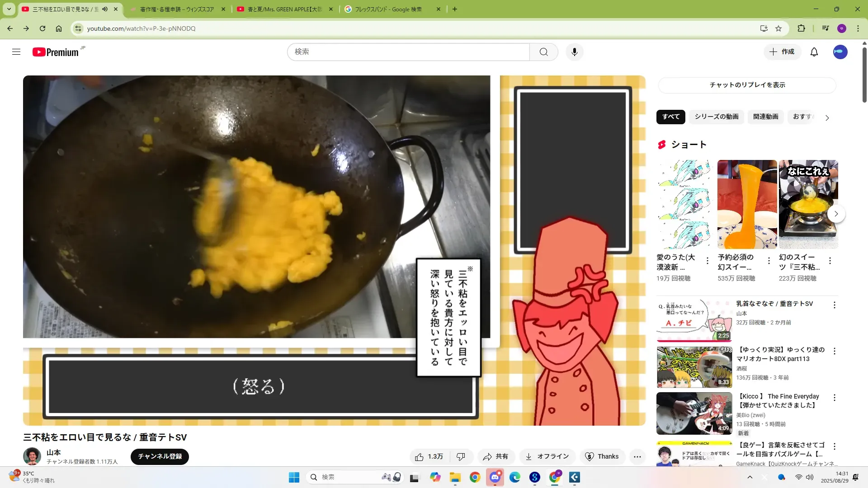
Task: Open Discord from the Windows taskbar
Action: click(x=495, y=477)
